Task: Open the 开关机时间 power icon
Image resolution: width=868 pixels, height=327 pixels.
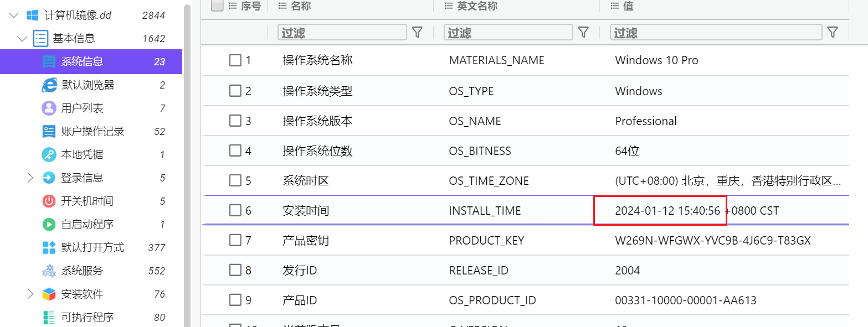Action: click(x=49, y=201)
